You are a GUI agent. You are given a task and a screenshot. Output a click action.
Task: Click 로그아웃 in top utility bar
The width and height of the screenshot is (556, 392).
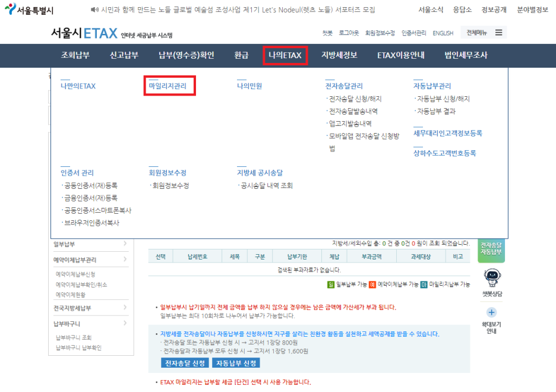point(349,33)
